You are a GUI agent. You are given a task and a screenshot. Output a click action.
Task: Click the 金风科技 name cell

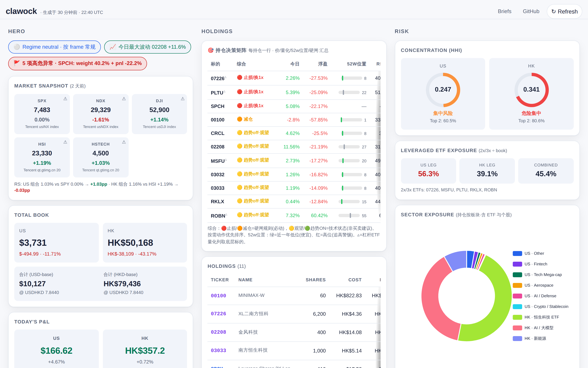[x=248, y=332]
